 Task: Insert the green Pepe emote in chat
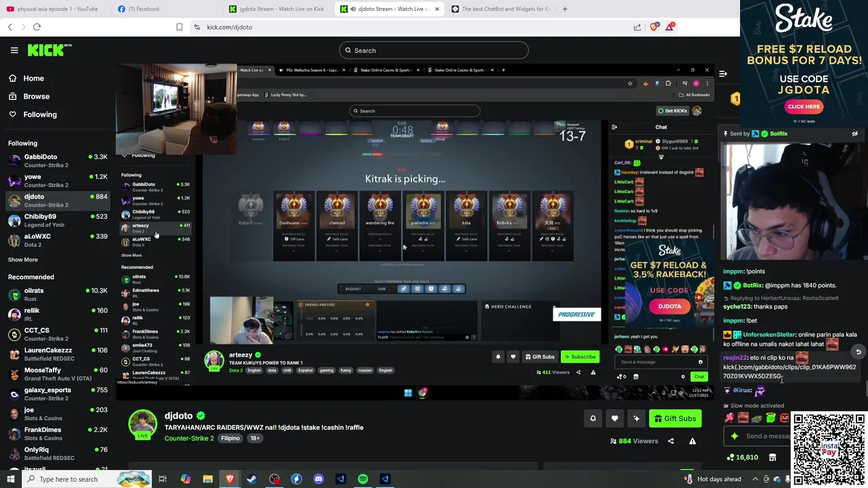tap(757, 418)
